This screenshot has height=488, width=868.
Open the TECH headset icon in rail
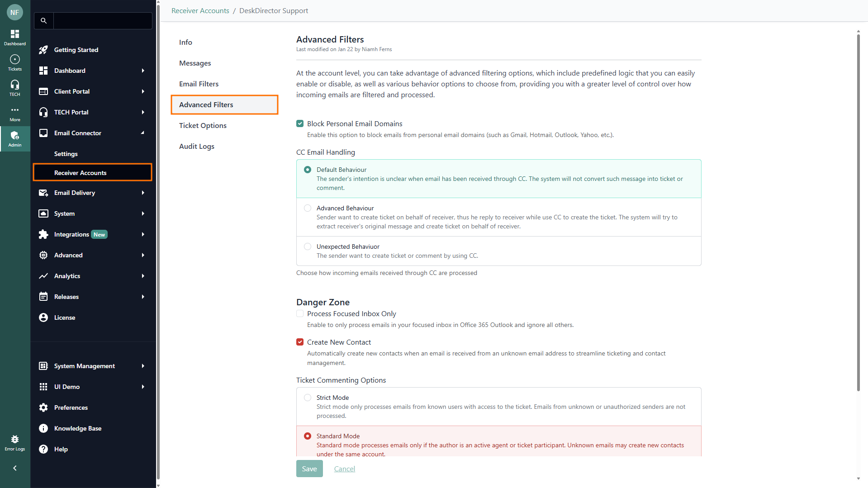pyautogui.click(x=15, y=85)
